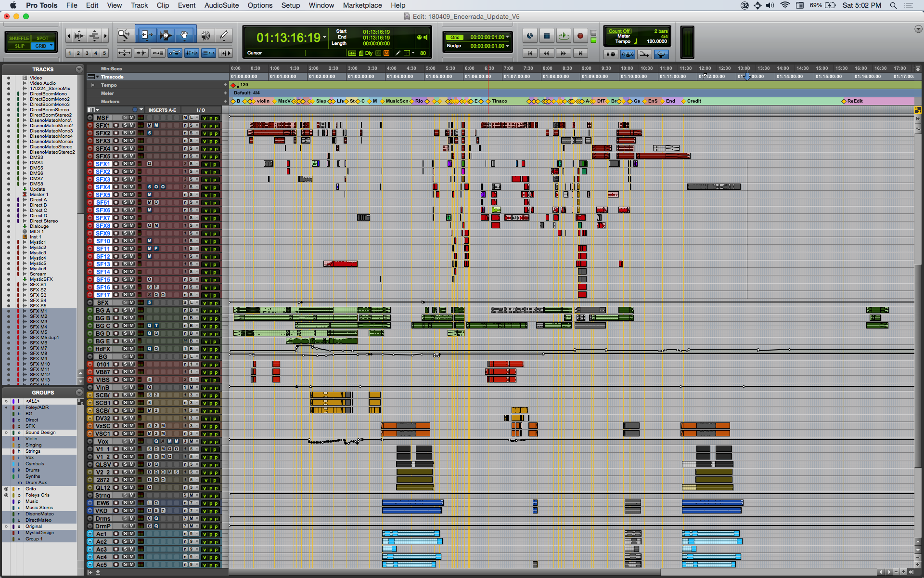Screen dimensions: 924x578
Task: Select the Grabber hand tool
Action: (184, 35)
